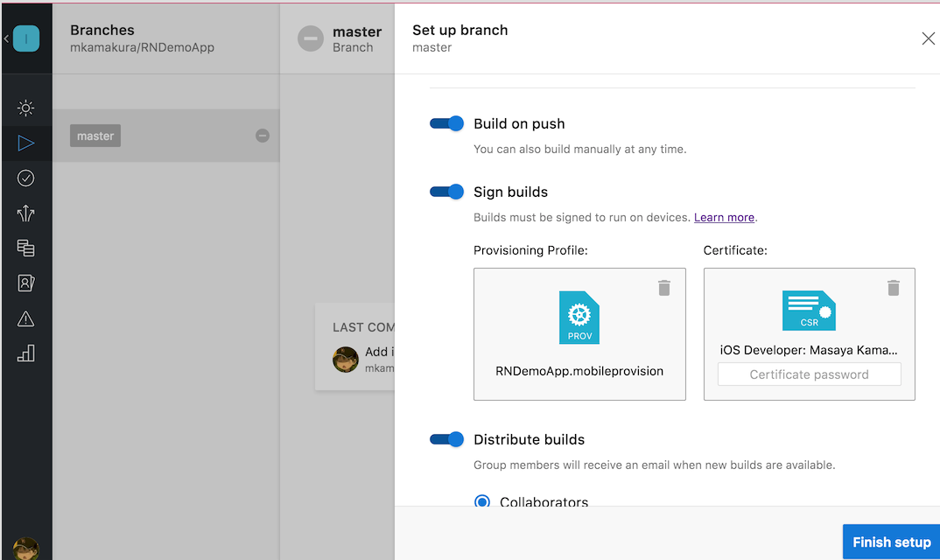This screenshot has width=940, height=560.
Task: Click the master Branch header status circle
Action: pyautogui.click(x=311, y=38)
